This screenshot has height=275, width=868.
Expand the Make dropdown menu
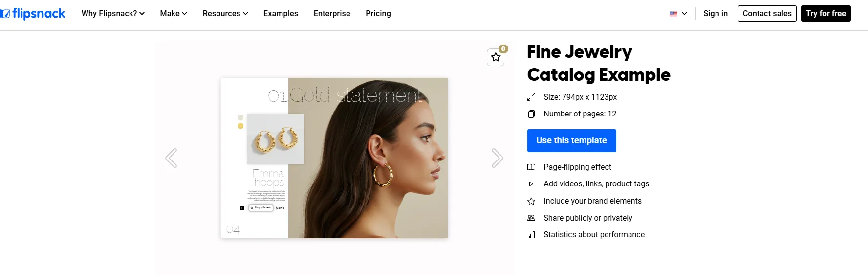pos(174,14)
